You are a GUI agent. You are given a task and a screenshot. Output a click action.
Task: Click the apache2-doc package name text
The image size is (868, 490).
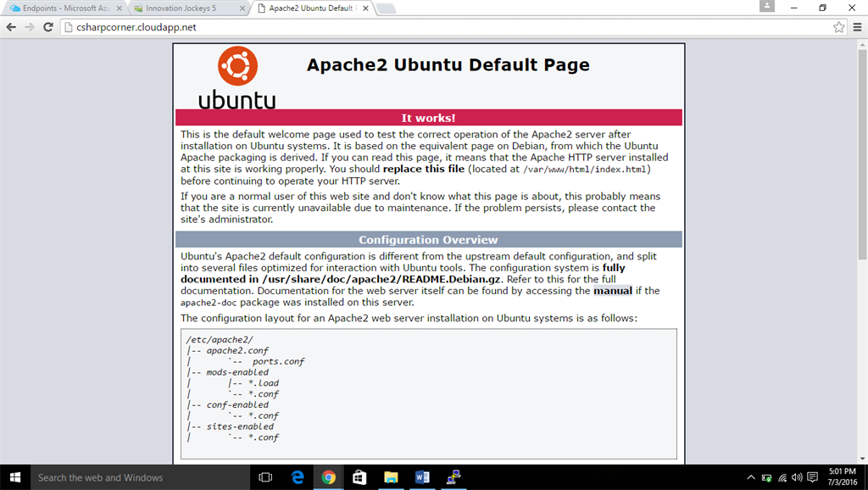click(209, 303)
